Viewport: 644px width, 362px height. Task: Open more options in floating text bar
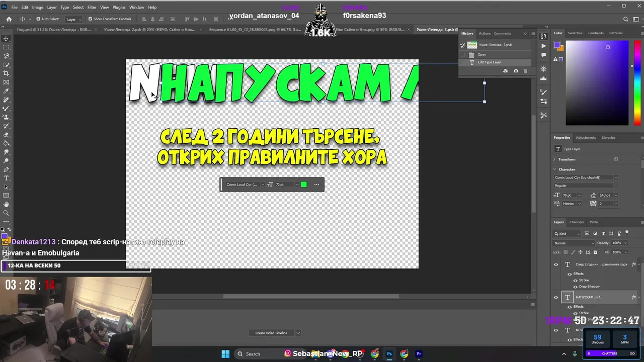coord(316,185)
